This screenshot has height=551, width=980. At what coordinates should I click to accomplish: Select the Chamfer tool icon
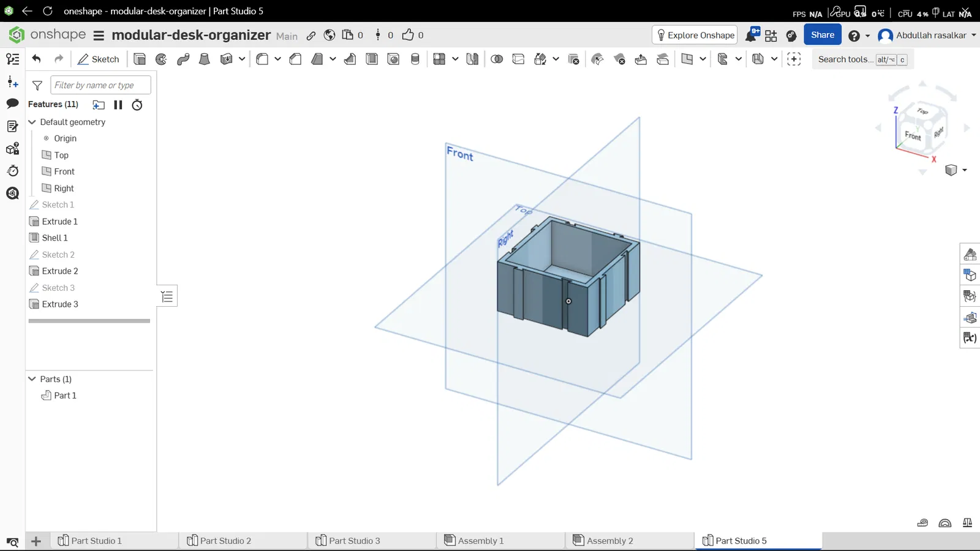click(x=295, y=59)
